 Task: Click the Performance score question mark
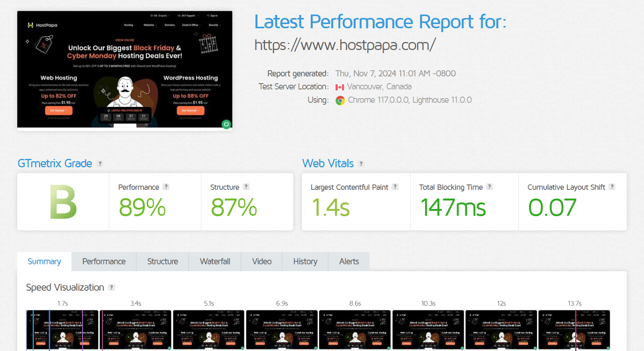[x=166, y=187]
